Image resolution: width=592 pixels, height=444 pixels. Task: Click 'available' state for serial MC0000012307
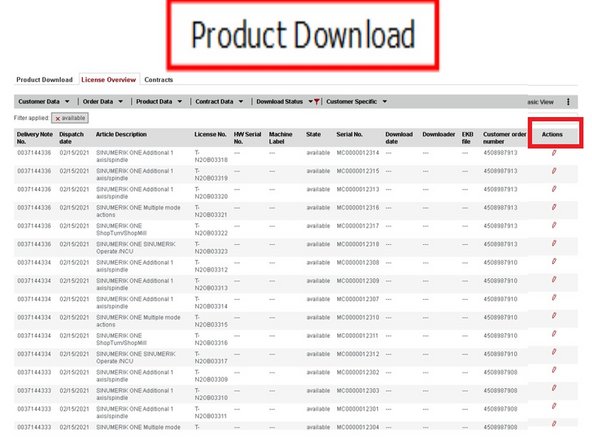tap(318, 299)
